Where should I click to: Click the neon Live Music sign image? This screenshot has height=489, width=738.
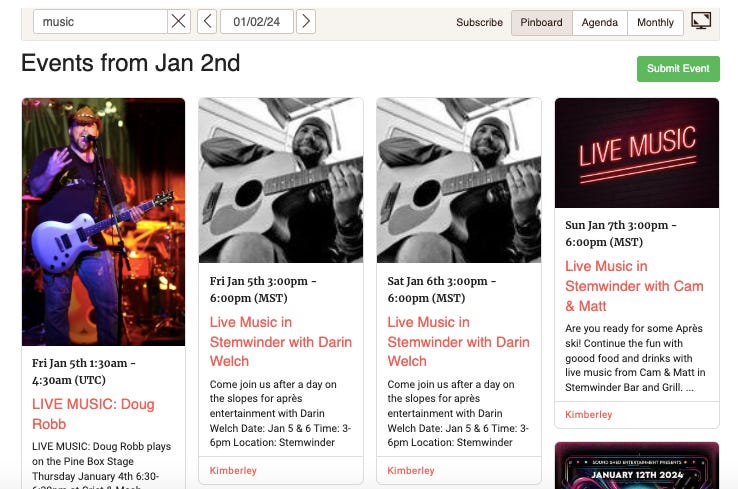(x=637, y=153)
